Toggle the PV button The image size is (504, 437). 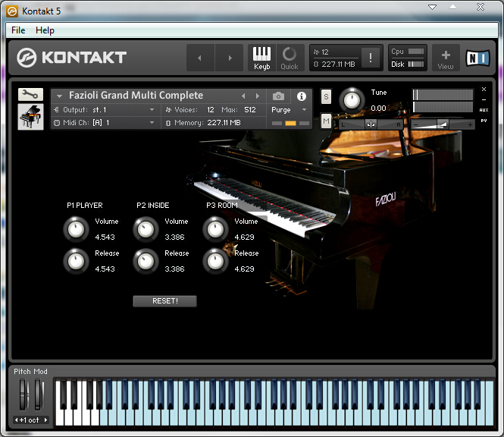[x=484, y=121]
